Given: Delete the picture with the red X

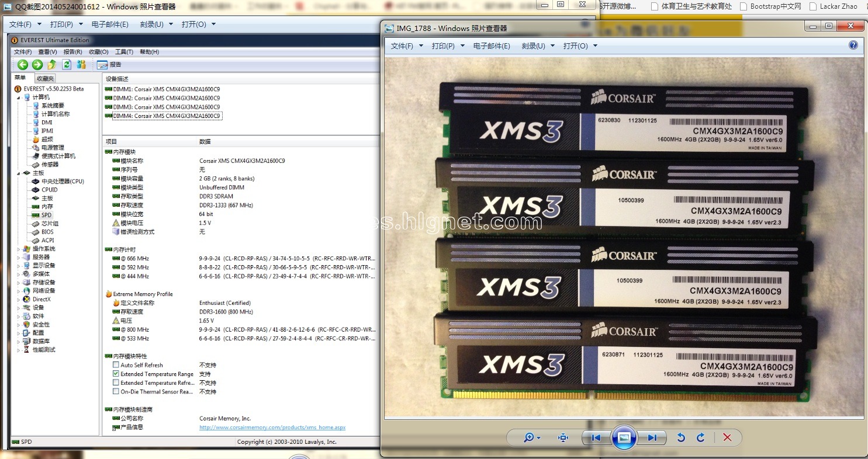Looking at the screenshot, I should pos(727,437).
